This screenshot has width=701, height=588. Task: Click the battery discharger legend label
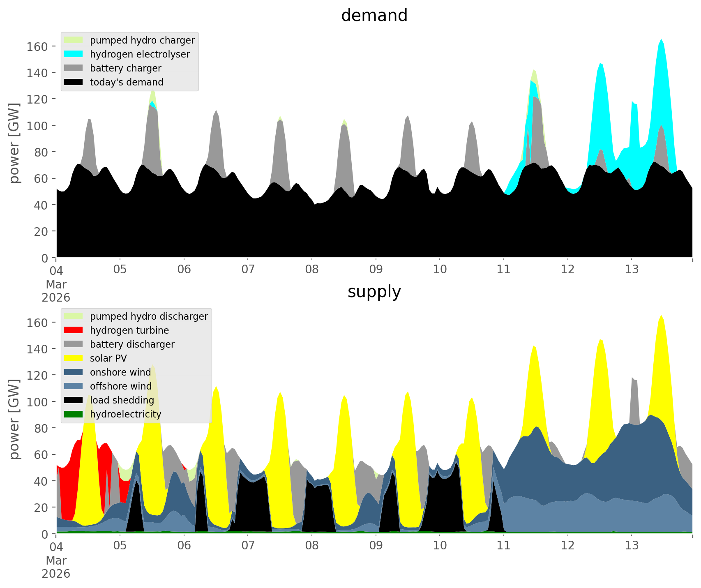[132, 344]
